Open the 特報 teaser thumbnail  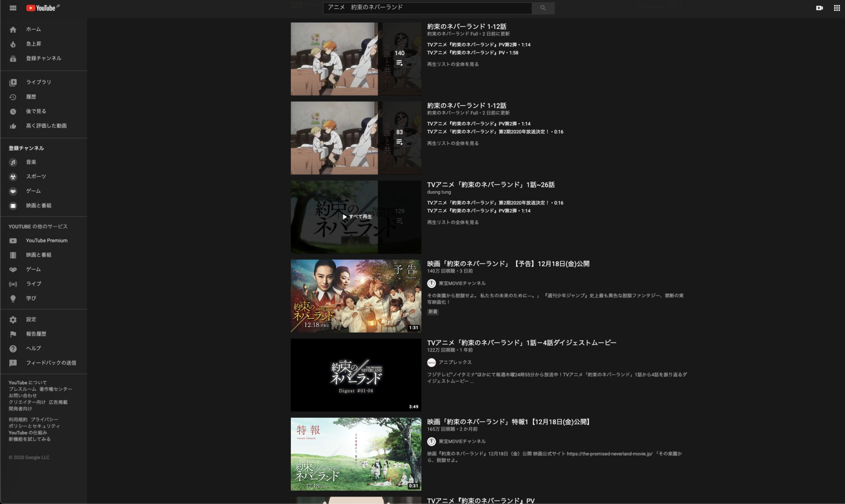point(356,454)
